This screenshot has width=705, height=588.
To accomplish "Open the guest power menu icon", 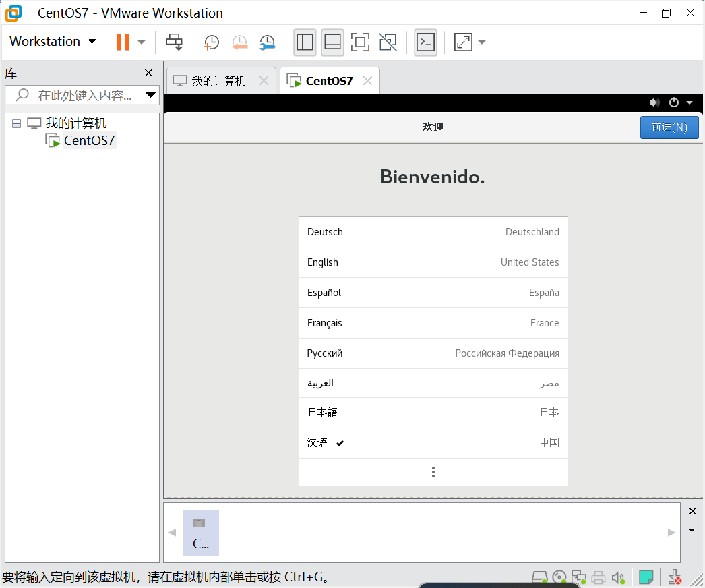I will [673, 102].
